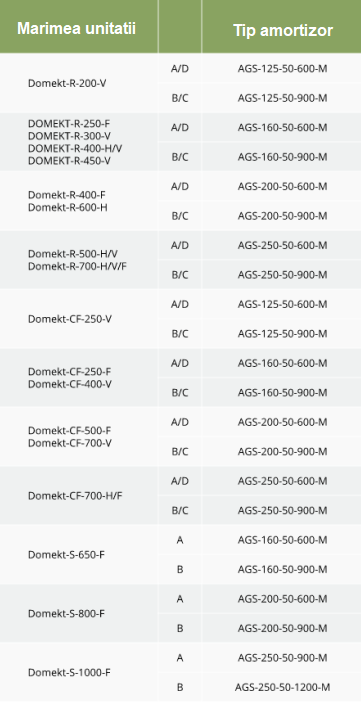Select the Domekt-R-200-V unit cell
The height and width of the screenshot is (707, 361).
(67, 83)
